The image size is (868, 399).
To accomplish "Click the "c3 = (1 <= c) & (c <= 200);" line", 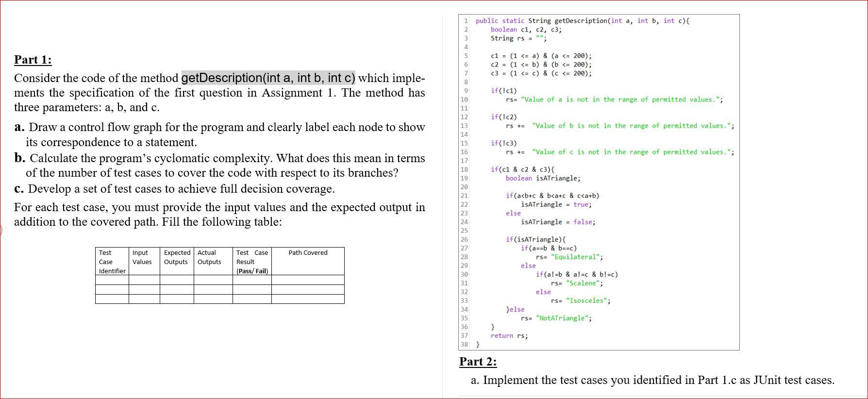I will 541,73.
